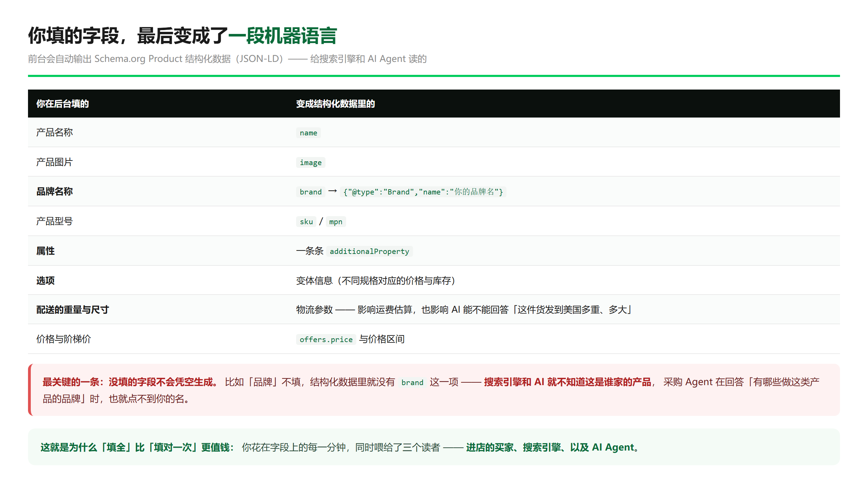Screen dimensions: 868x503
Task: Click the text 变体信息（不同规格对应的价格与库存）
Action: [x=376, y=281]
